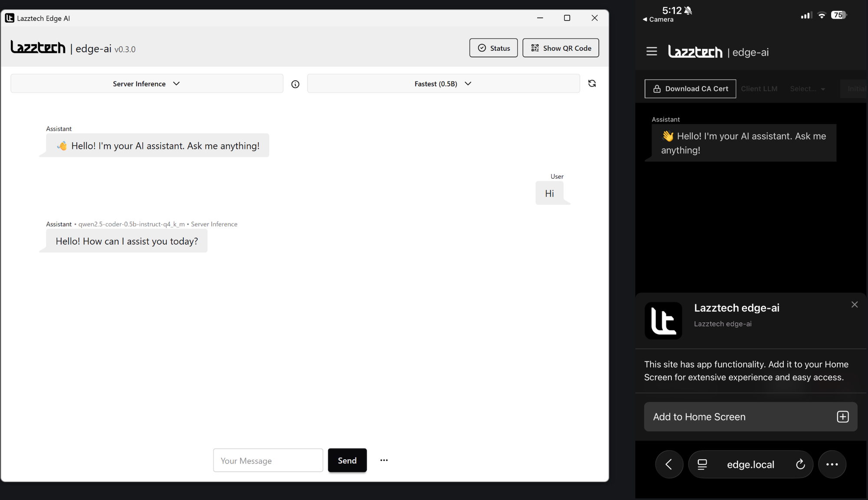Tap the tabs icon beside edge.local
Image resolution: width=868 pixels, height=500 pixels.
pos(702,464)
